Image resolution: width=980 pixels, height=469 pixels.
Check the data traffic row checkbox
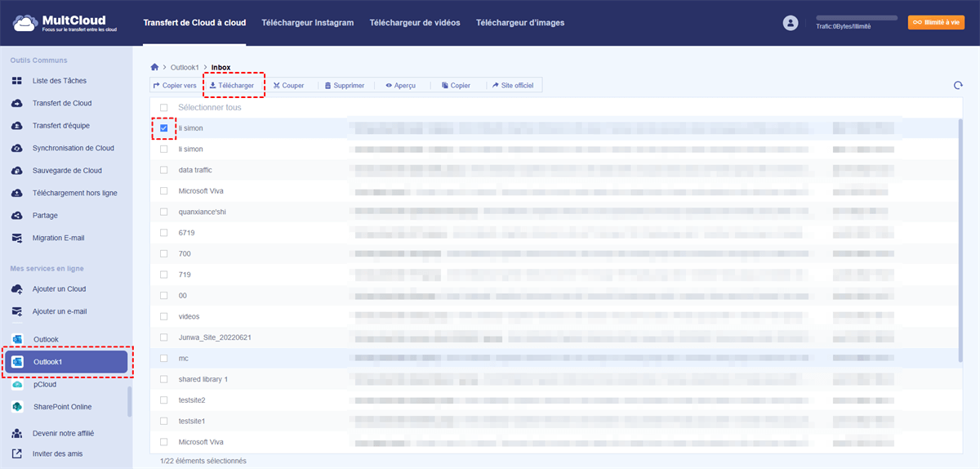pos(164,170)
